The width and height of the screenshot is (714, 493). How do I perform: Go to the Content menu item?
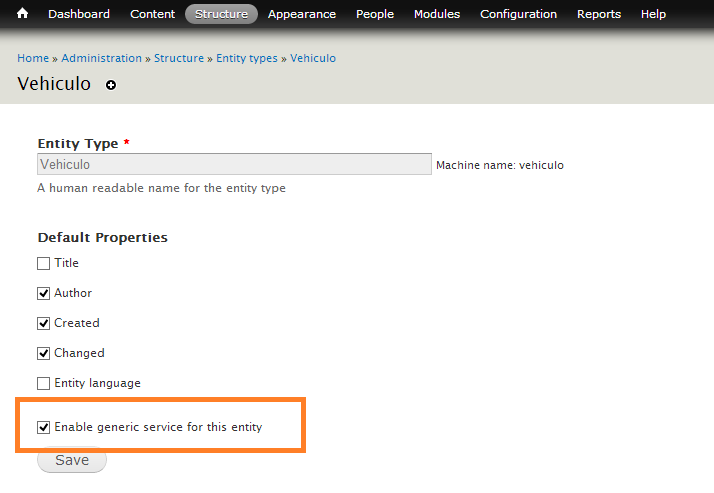[152, 14]
